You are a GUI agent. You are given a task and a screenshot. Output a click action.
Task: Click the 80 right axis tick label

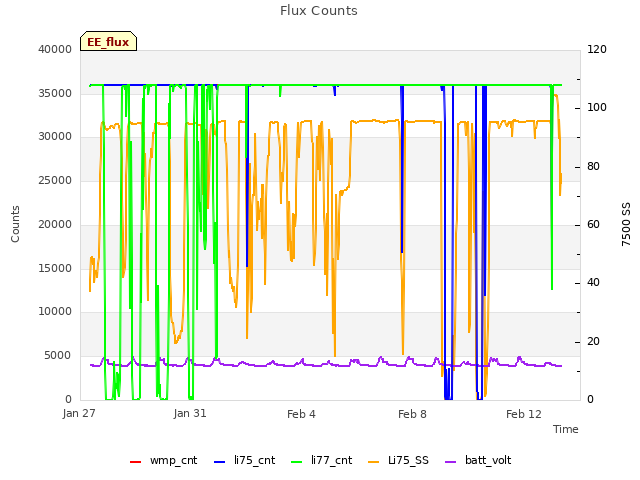(593, 167)
